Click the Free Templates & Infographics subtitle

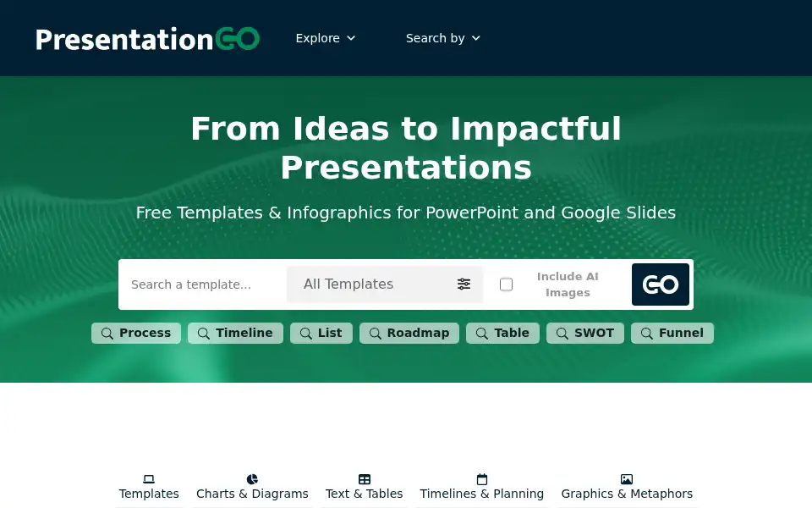(406, 213)
